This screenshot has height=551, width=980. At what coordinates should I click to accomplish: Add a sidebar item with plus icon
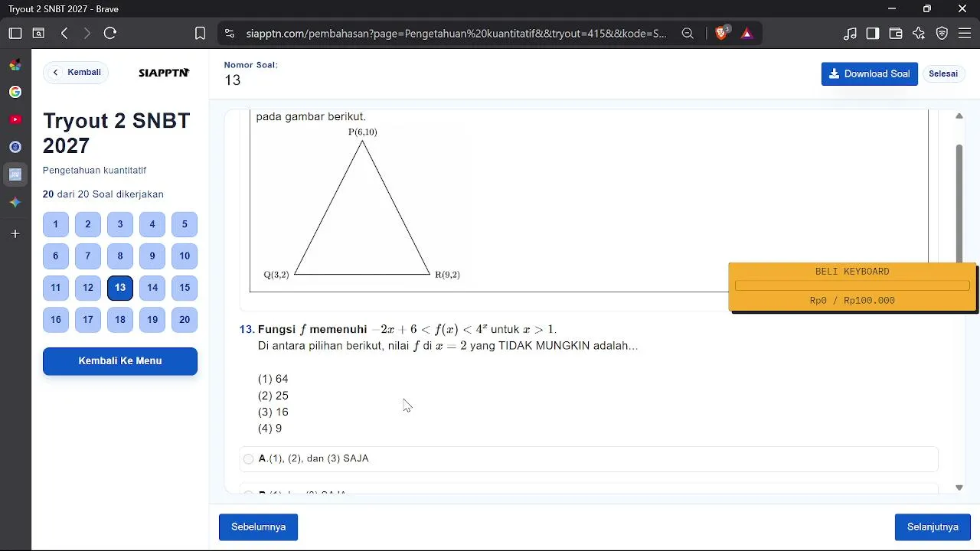15,233
